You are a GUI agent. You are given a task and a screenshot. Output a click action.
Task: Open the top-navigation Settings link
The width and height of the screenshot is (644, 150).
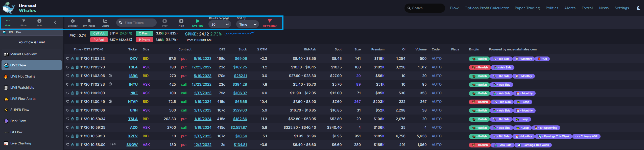pyautogui.click(x=622, y=8)
